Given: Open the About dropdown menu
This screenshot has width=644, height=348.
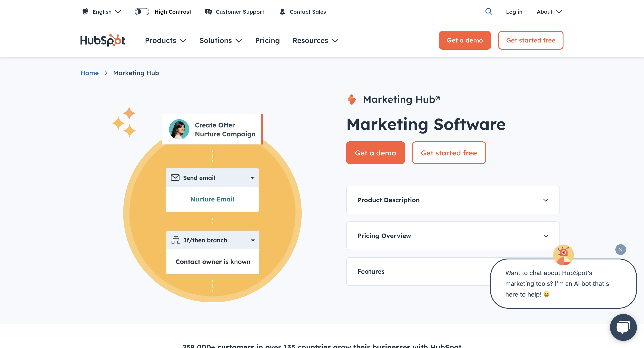Looking at the screenshot, I should pos(549,12).
